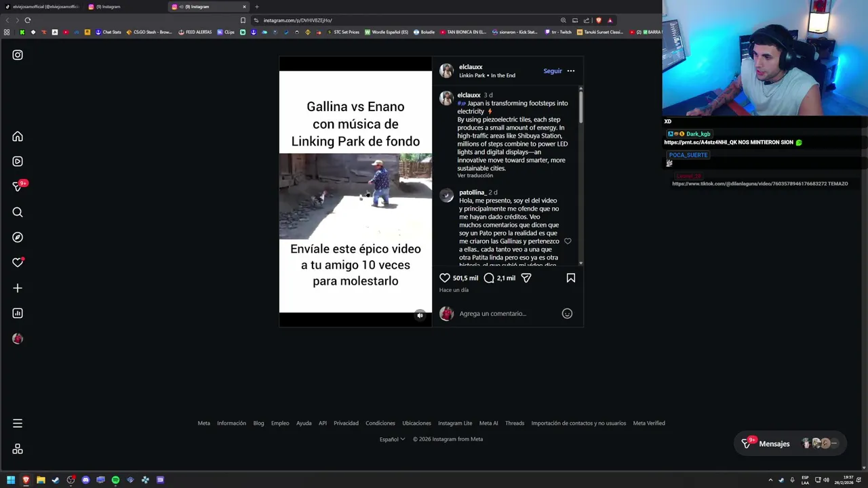Follow elclauxx with Seguir button
The width and height of the screenshot is (868, 488).
(553, 71)
